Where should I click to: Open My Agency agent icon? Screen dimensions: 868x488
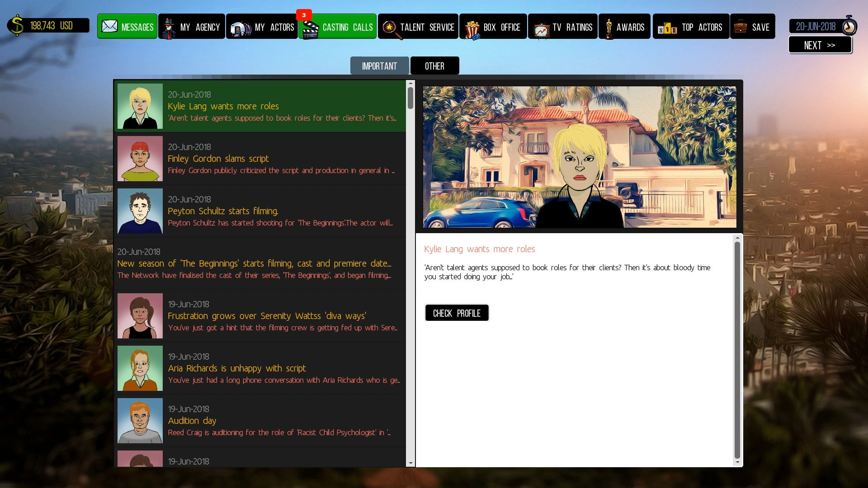click(169, 28)
